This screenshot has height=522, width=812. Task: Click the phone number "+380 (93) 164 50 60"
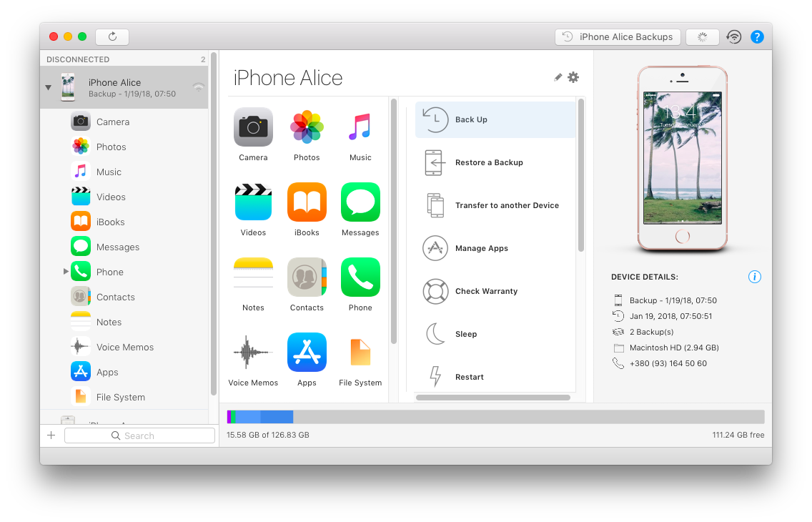point(668,363)
